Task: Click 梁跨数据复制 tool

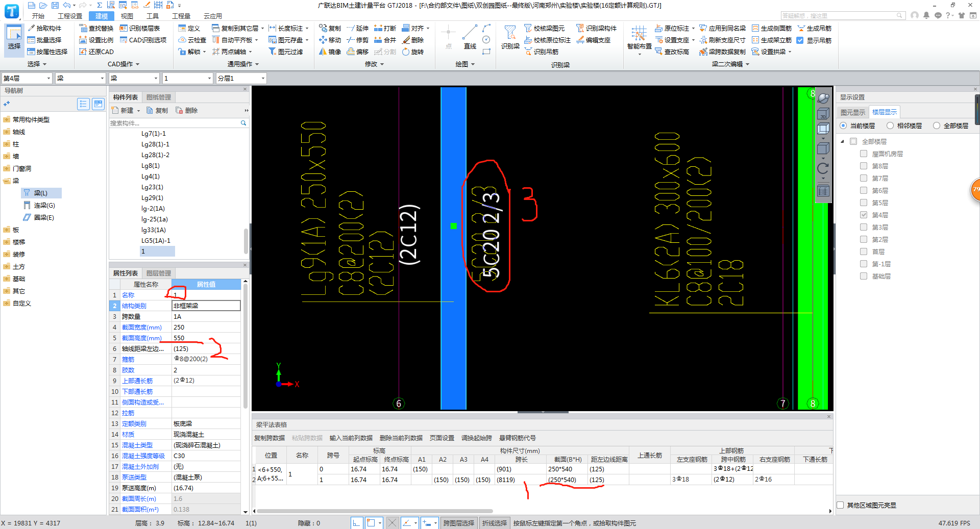Action: tap(723, 52)
